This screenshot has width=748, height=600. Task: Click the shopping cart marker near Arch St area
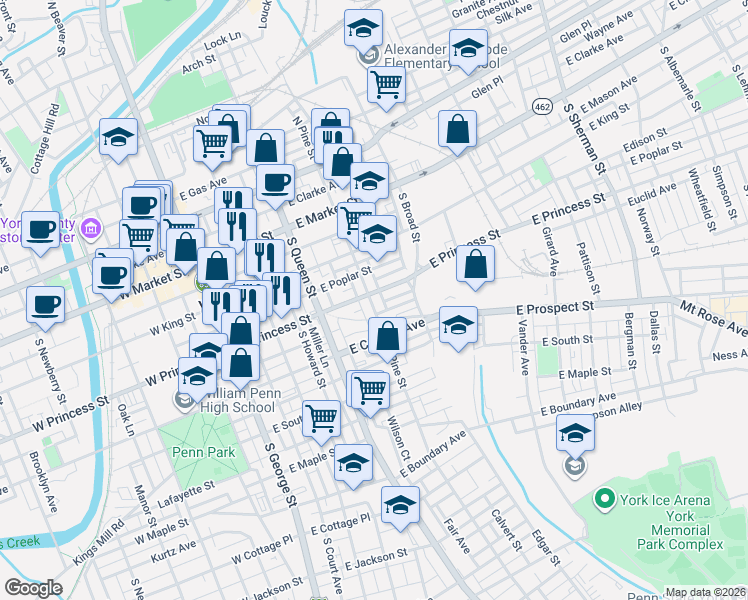212,147
